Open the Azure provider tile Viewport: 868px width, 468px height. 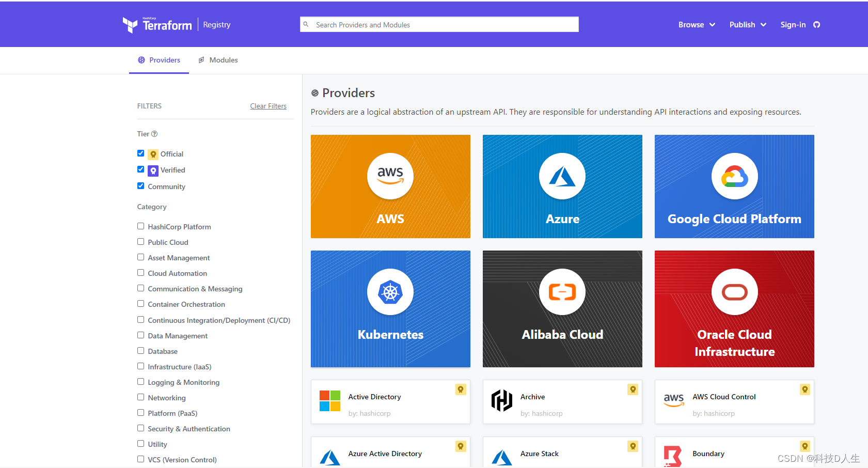pyautogui.click(x=562, y=186)
